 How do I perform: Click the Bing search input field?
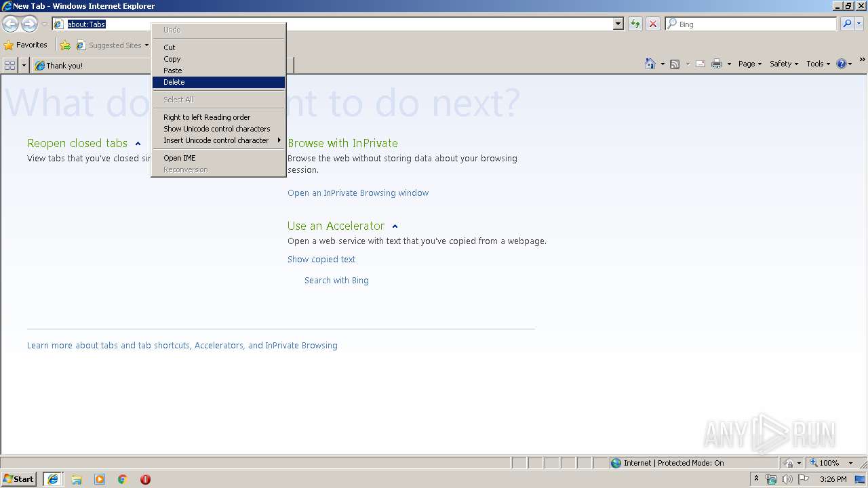(x=751, y=24)
